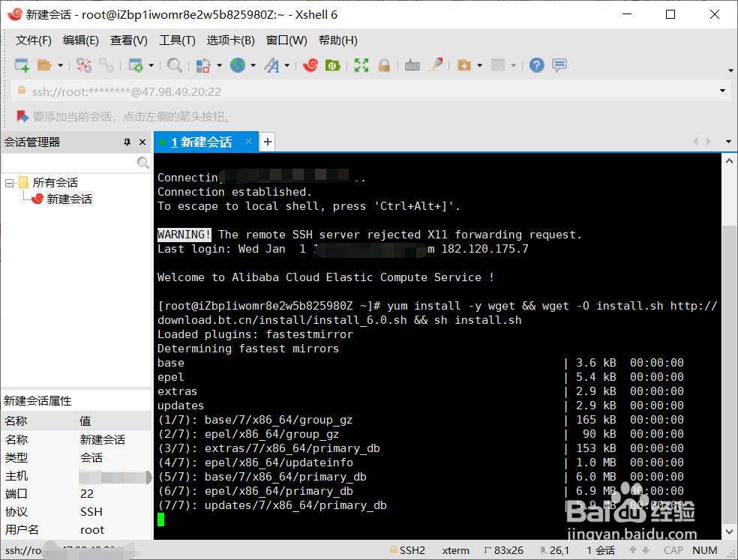
Task: Click the 端口 value 22
Action: pyautogui.click(x=87, y=493)
